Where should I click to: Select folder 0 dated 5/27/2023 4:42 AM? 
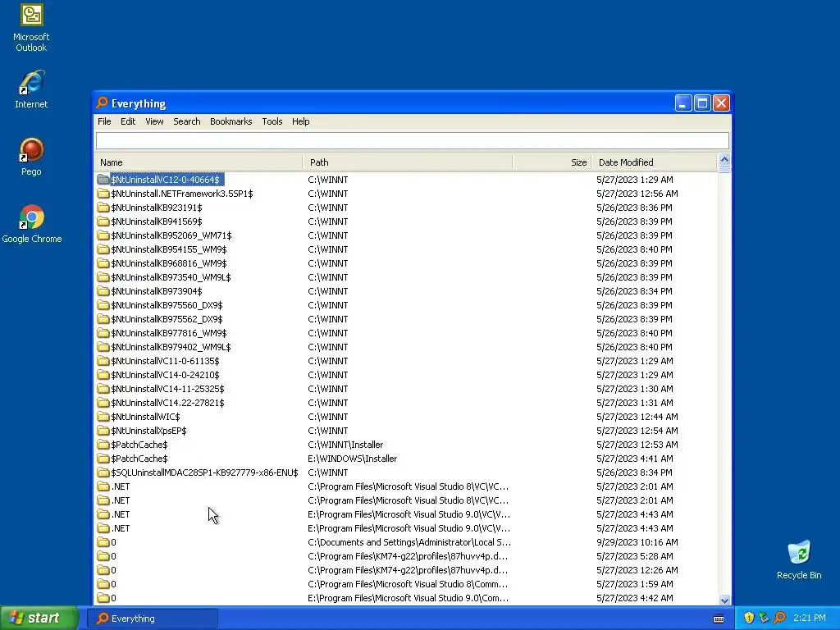113,597
